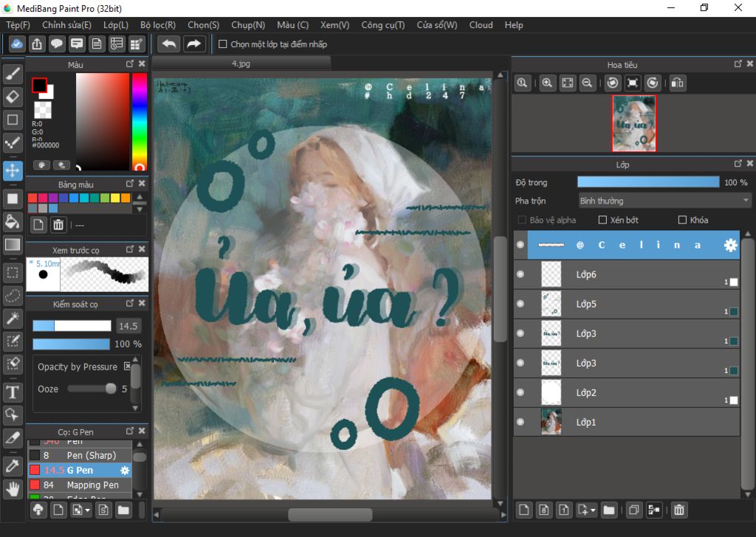Click the cloud save toolbar icon

pyautogui.click(x=16, y=44)
